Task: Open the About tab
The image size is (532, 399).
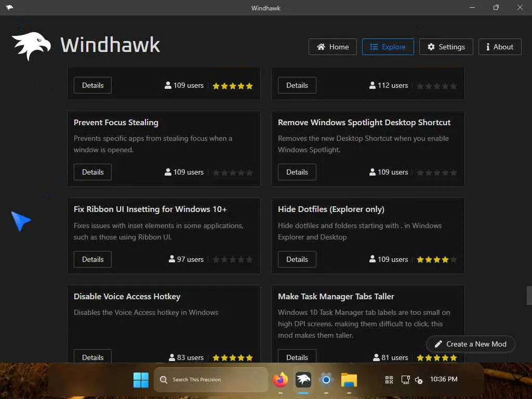Action: tap(500, 47)
